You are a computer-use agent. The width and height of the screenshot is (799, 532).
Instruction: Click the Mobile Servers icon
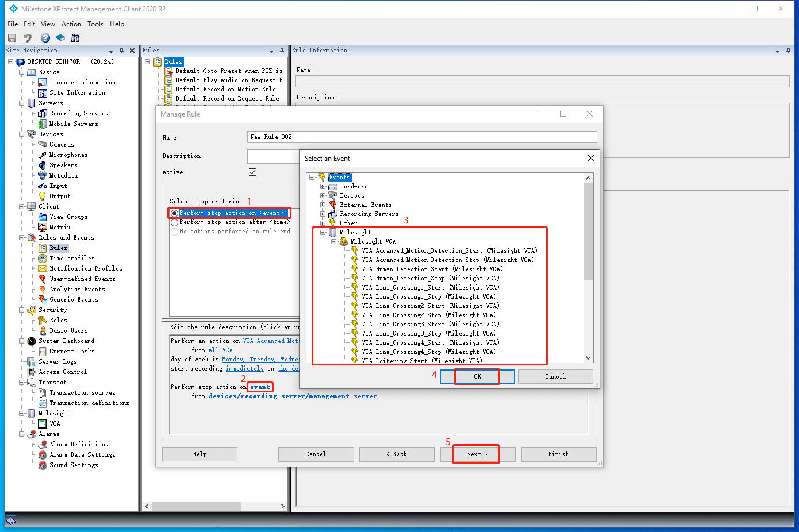43,124
